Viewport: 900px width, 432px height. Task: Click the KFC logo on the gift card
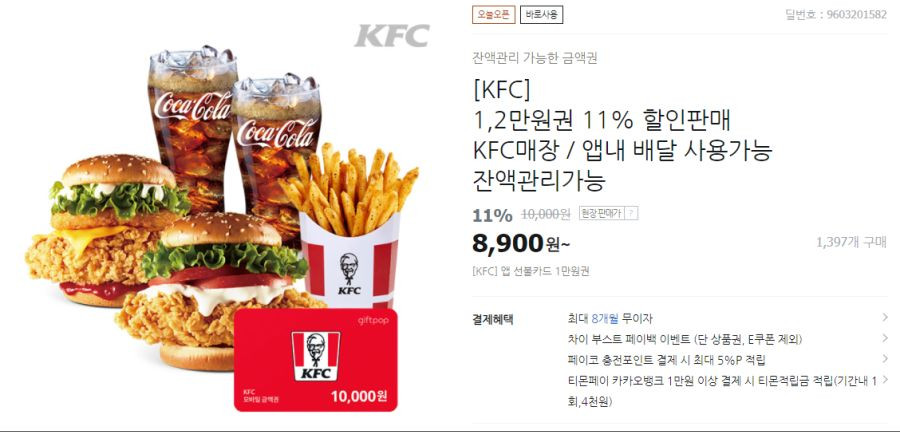point(316,356)
